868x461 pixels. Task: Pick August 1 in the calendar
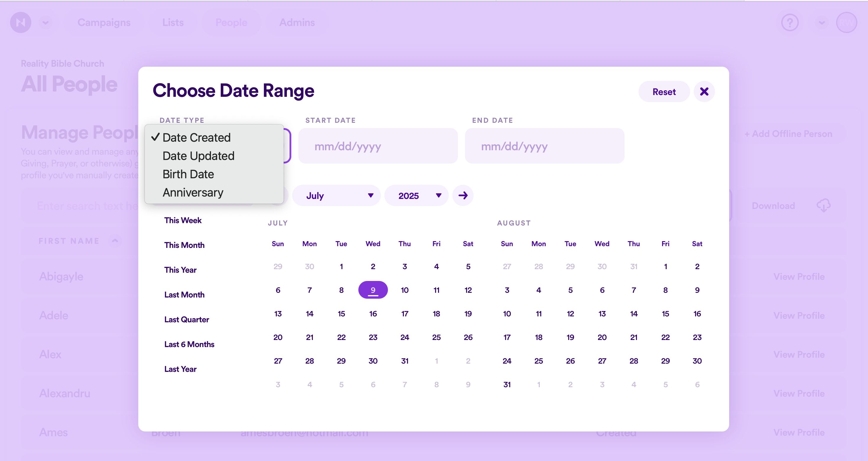click(x=665, y=266)
